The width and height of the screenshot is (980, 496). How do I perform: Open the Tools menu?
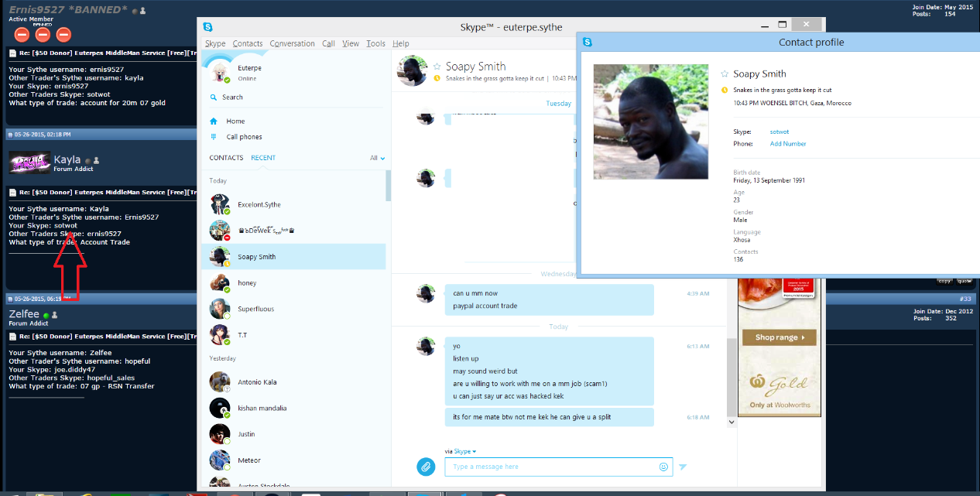pos(375,43)
